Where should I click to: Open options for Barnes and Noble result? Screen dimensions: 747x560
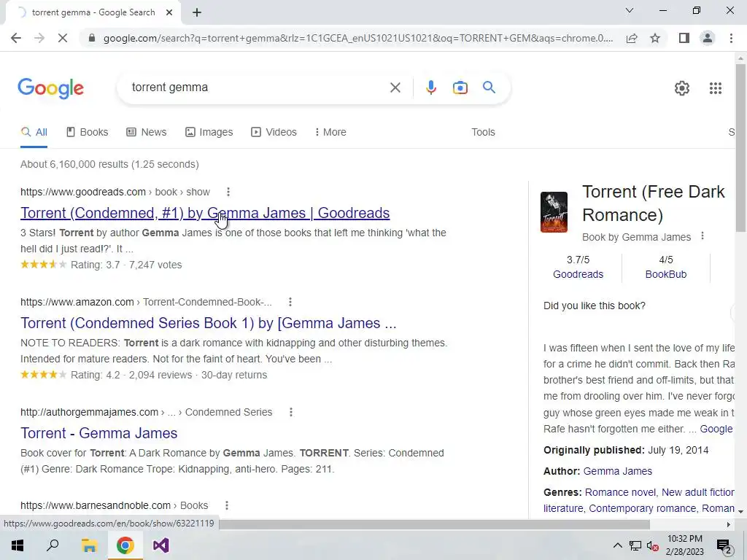point(227,505)
